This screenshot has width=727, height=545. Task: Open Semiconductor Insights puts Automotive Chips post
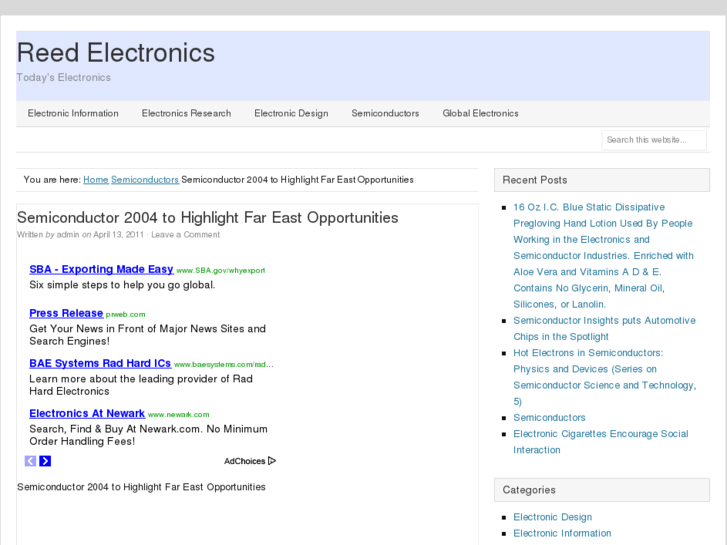click(604, 328)
